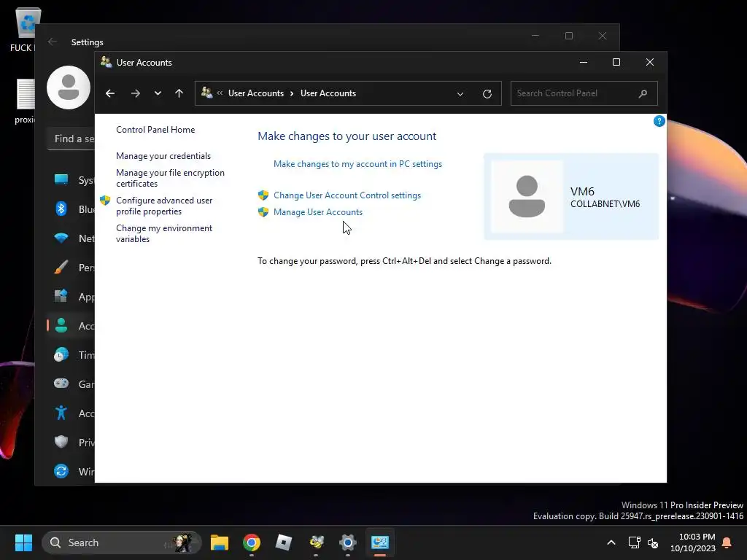Select Gaming controller icon in Settings sidebar

click(x=61, y=384)
